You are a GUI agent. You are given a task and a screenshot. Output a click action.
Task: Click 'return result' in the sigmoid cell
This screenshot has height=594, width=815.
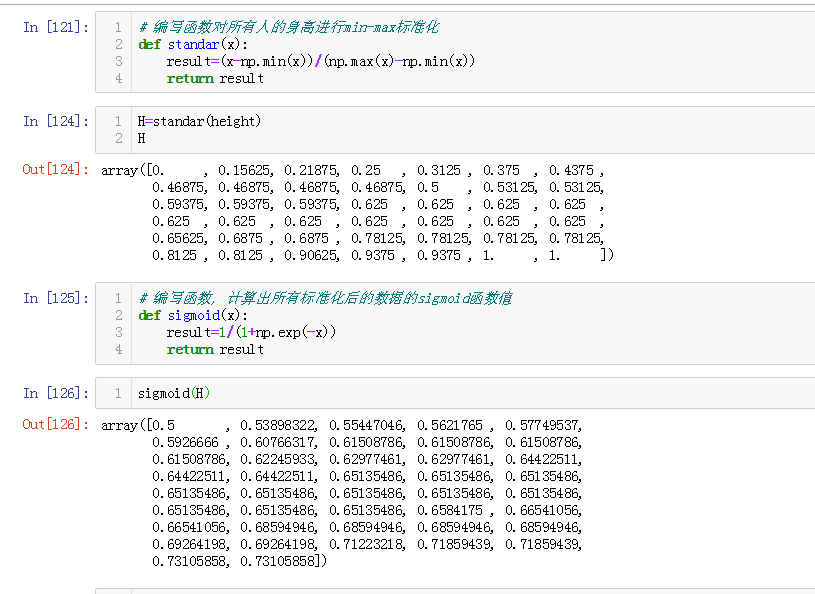click(x=215, y=349)
